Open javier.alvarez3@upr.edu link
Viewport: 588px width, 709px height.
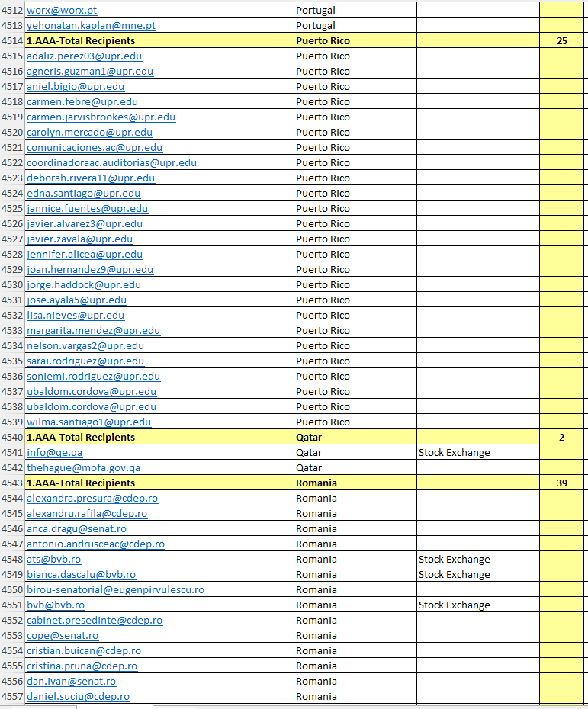click(85, 224)
